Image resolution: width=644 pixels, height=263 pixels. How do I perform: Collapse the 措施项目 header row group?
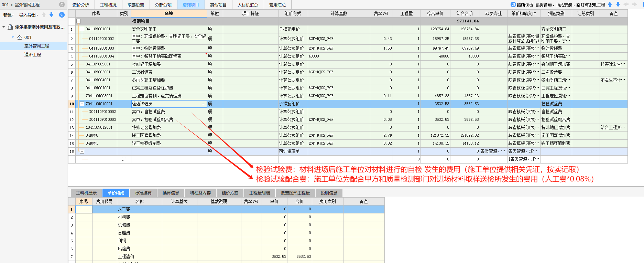click(78, 21)
